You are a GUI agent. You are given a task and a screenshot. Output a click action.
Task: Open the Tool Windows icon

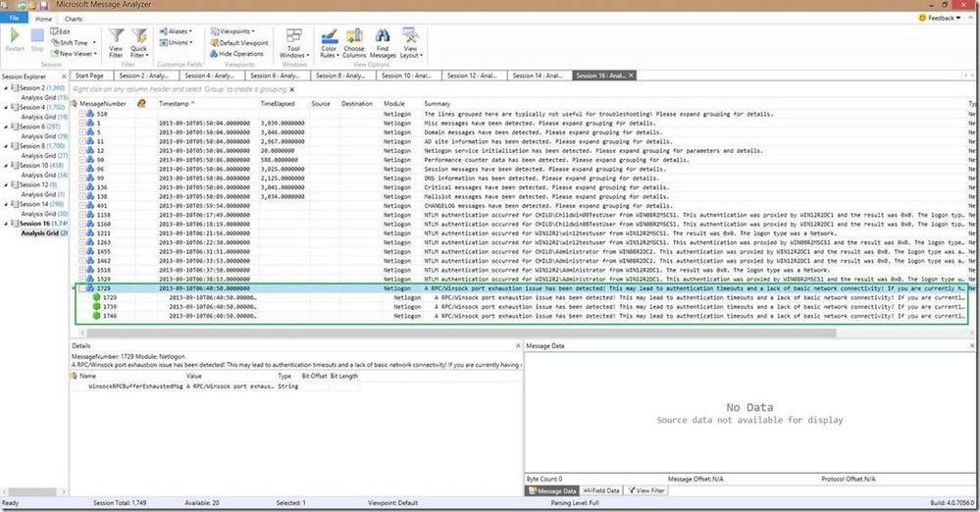(x=293, y=35)
